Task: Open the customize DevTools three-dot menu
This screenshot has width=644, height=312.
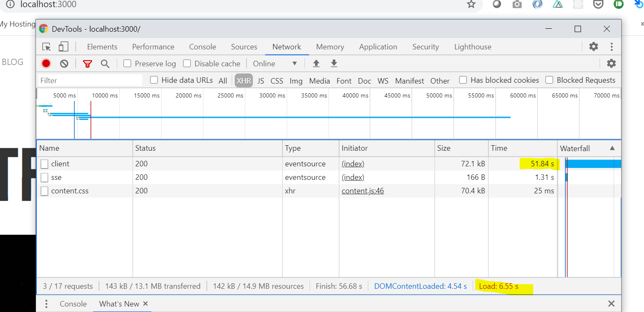Action: click(611, 46)
